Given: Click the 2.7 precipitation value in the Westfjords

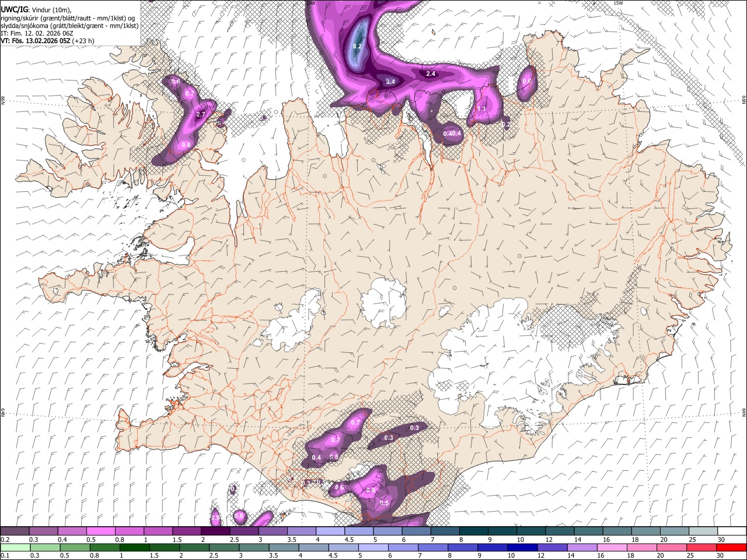Looking at the screenshot, I should pyautogui.click(x=201, y=114).
